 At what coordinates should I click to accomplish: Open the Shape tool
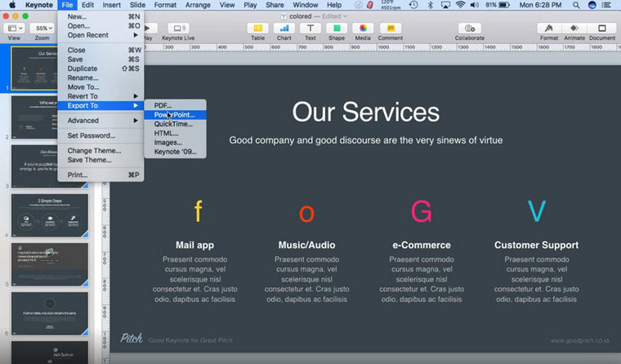[337, 29]
